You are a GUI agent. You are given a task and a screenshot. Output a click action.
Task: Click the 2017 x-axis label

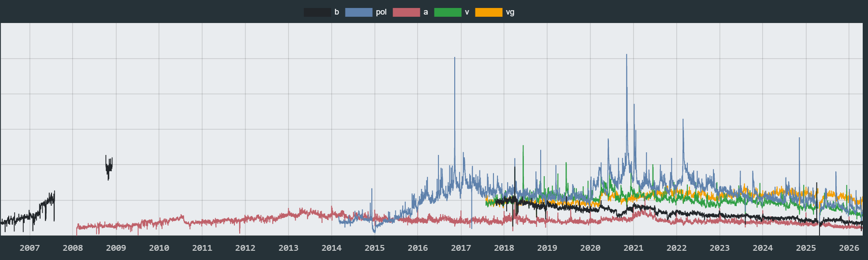[x=461, y=248]
